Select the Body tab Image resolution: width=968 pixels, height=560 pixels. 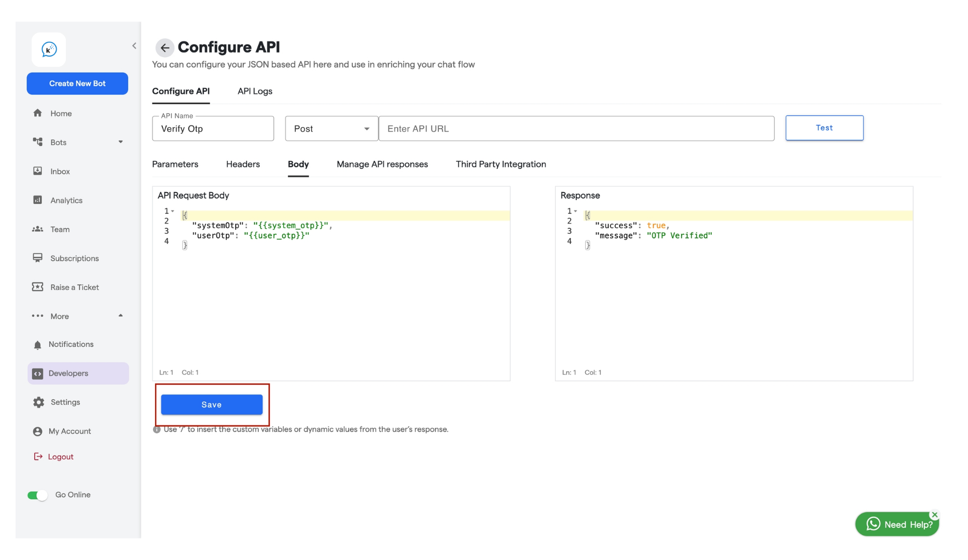tap(298, 164)
